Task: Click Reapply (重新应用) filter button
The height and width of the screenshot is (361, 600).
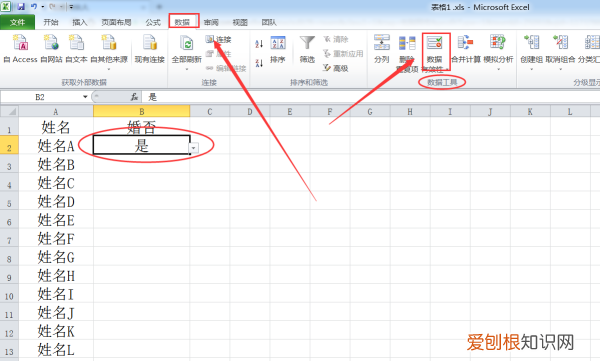Action: pos(343,54)
